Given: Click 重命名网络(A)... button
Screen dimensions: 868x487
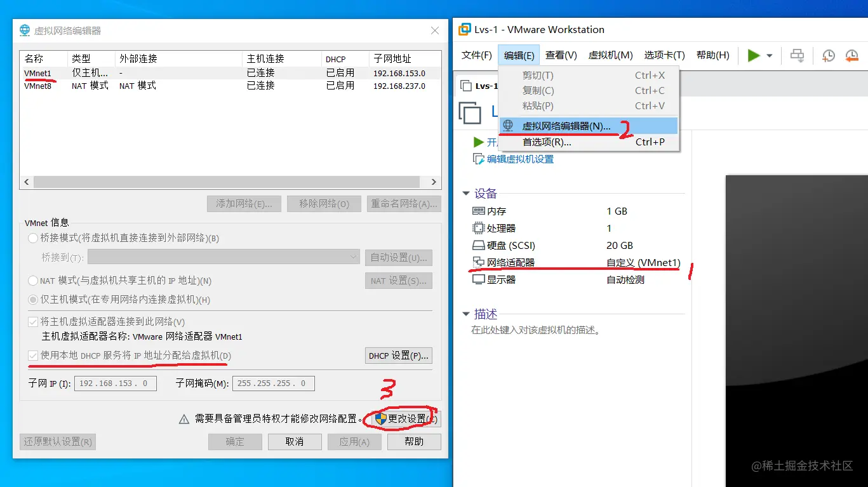Looking at the screenshot, I should point(404,204).
